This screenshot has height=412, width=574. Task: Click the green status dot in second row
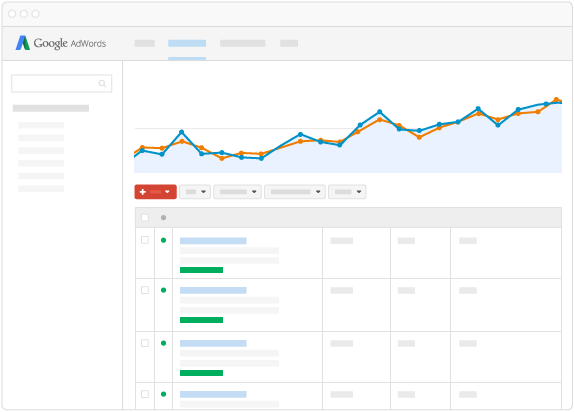click(164, 290)
